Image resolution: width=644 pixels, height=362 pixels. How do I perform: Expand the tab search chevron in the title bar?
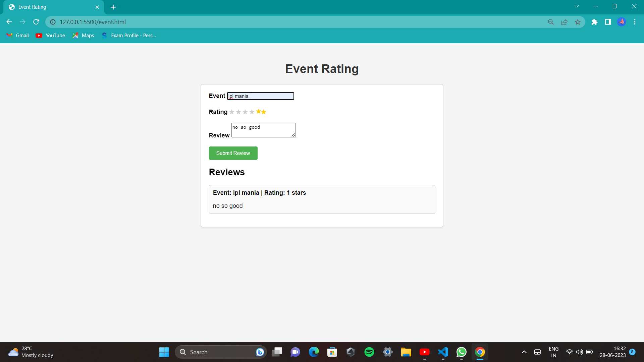(x=577, y=6)
